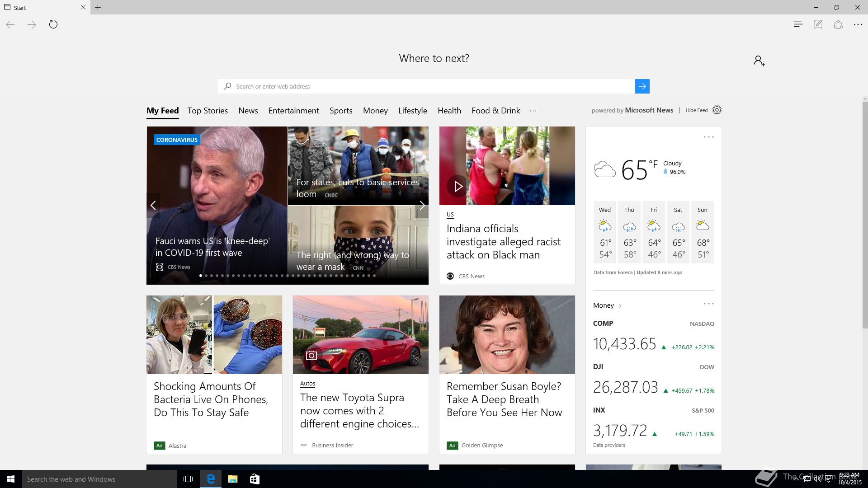Click the COMP NASDAQ value 10,433.65
868x488 pixels.
tap(624, 344)
